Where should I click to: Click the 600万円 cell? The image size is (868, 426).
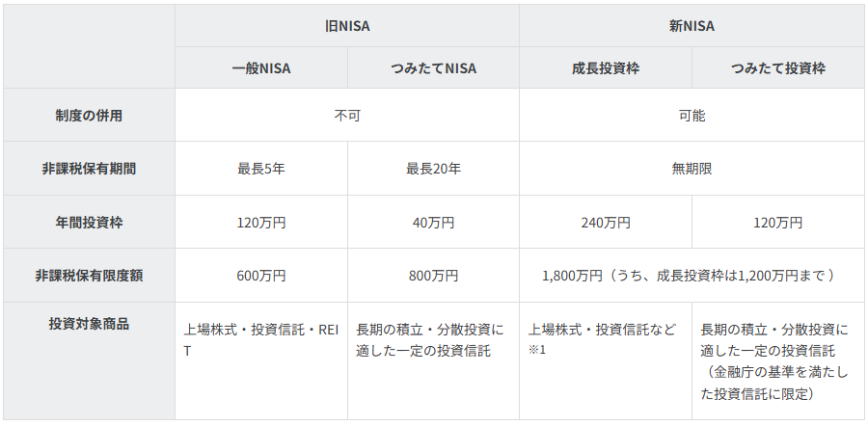[x=260, y=276]
